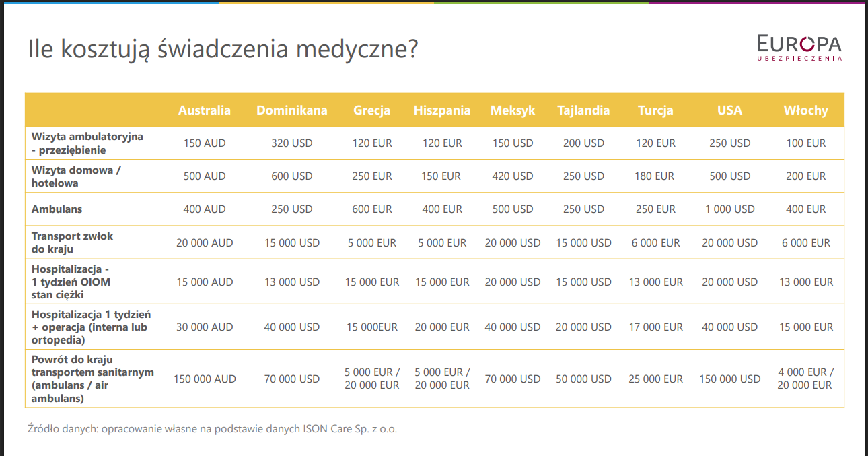Select row label "Hospitalizacja 1 tydzień + operacja"
This screenshot has width=868, height=456.
pyautogui.click(x=91, y=327)
